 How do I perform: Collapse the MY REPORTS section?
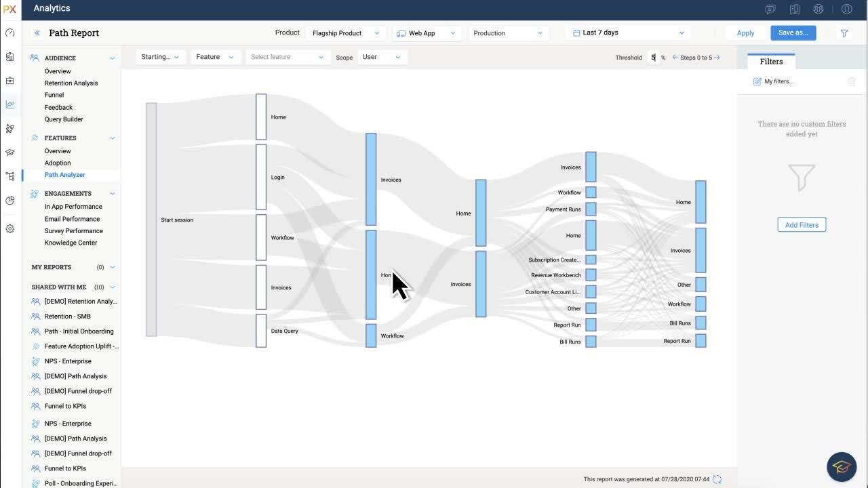[113, 267]
